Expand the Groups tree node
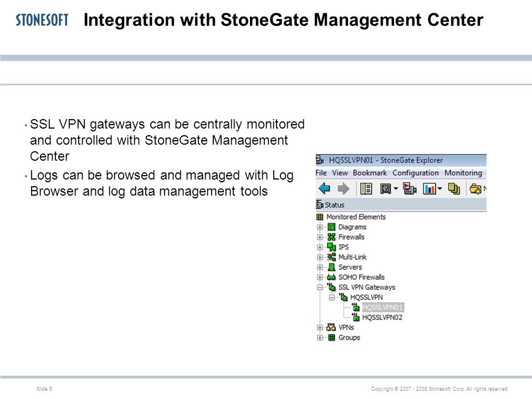This screenshot has width=532, height=399. tap(320, 337)
